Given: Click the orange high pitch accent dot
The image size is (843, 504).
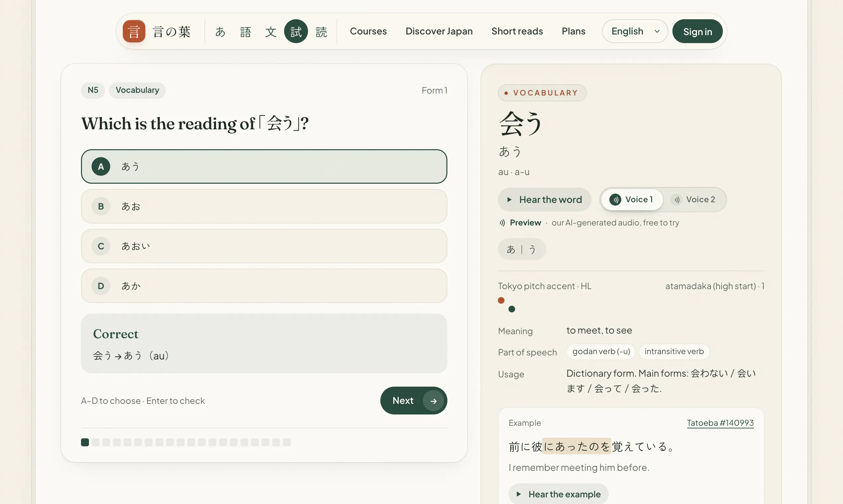Looking at the screenshot, I should click(501, 300).
